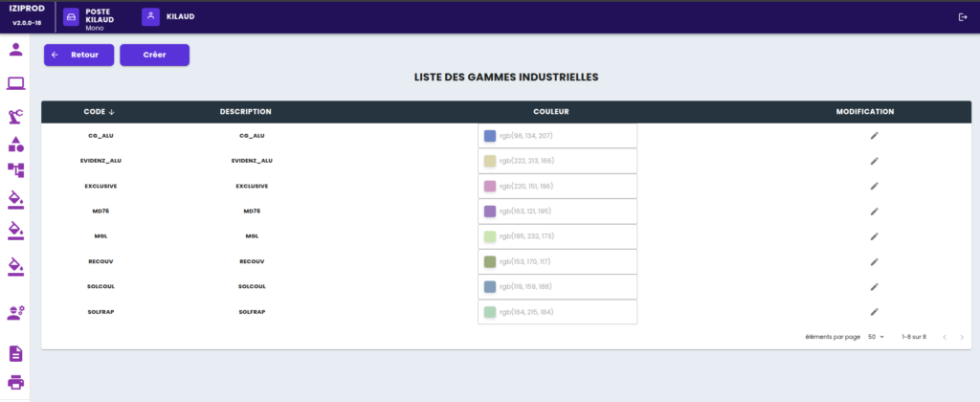Click the Créer button

[x=154, y=55]
